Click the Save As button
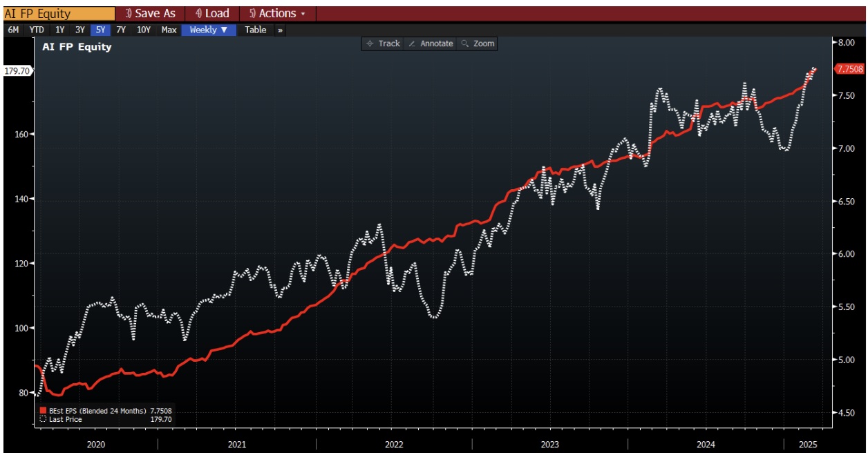 [x=151, y=14]
